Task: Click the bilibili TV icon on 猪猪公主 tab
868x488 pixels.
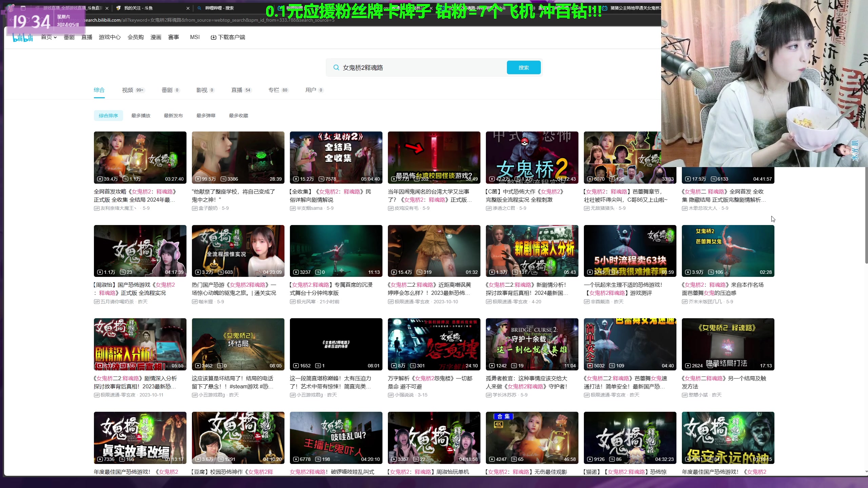Action: pos(605,8)
